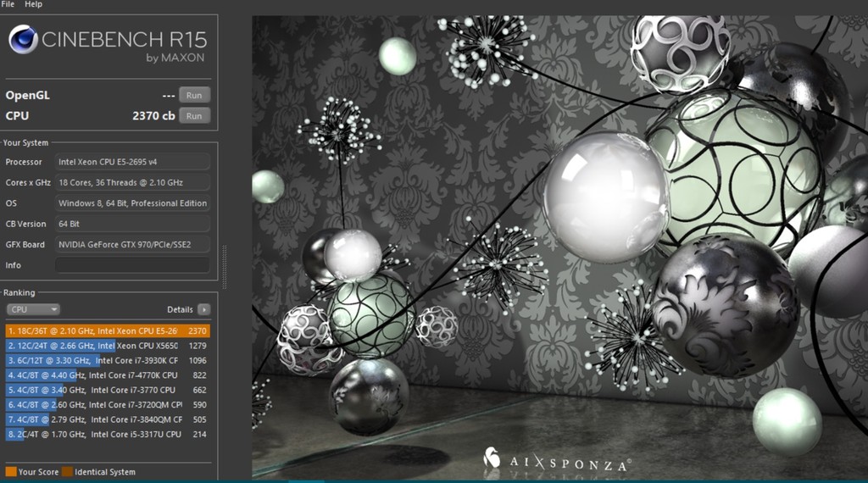Open the Help menu

[33, 4]
